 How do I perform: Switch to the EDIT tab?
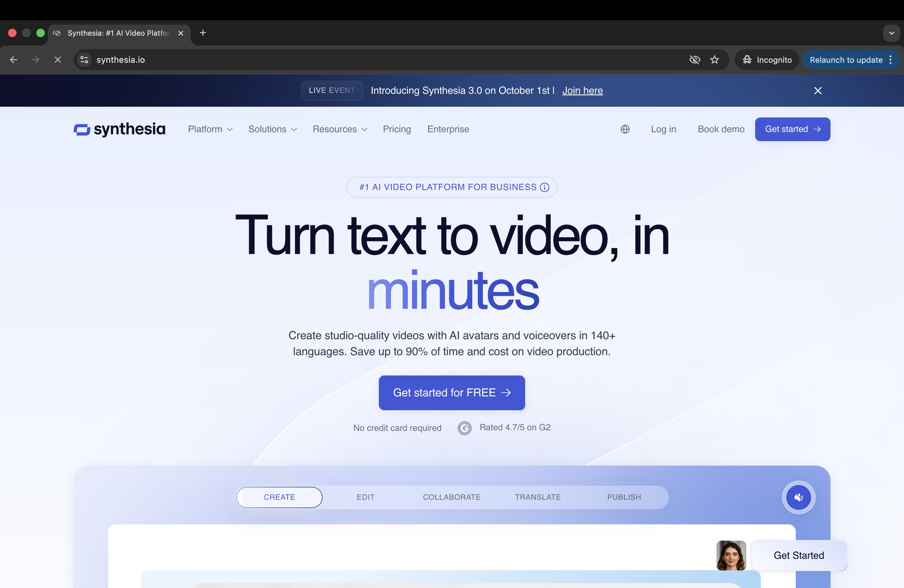click(x=365, y=497)
